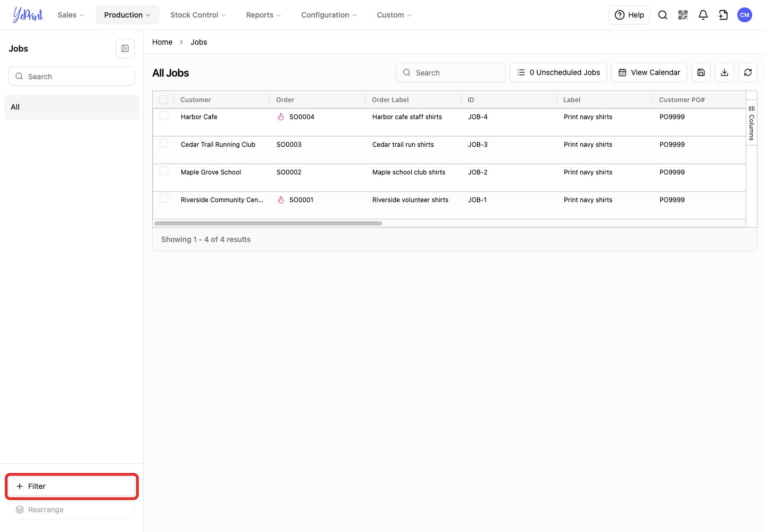Click the new document icon in header
766x532 pixels.
pos(723,15)
